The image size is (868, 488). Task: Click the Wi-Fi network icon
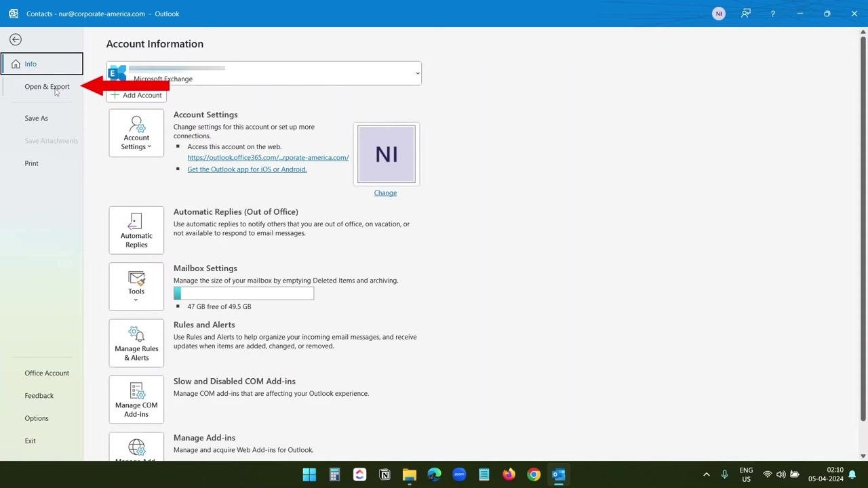[x=768, y=474]
